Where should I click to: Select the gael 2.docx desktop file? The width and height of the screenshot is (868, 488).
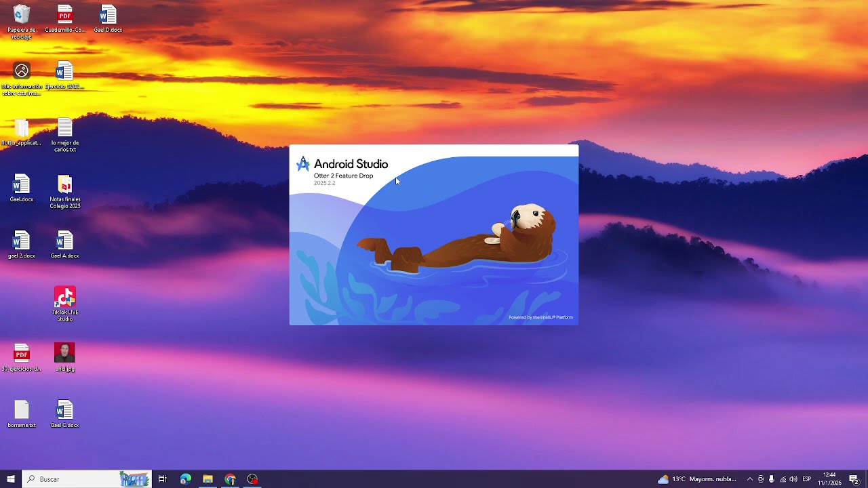(22, 245)
